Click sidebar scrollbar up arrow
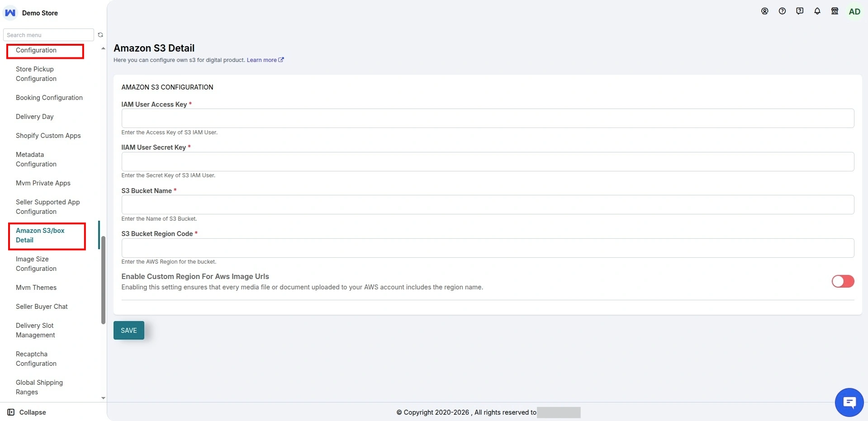868x421 pixels. point(103,48)
